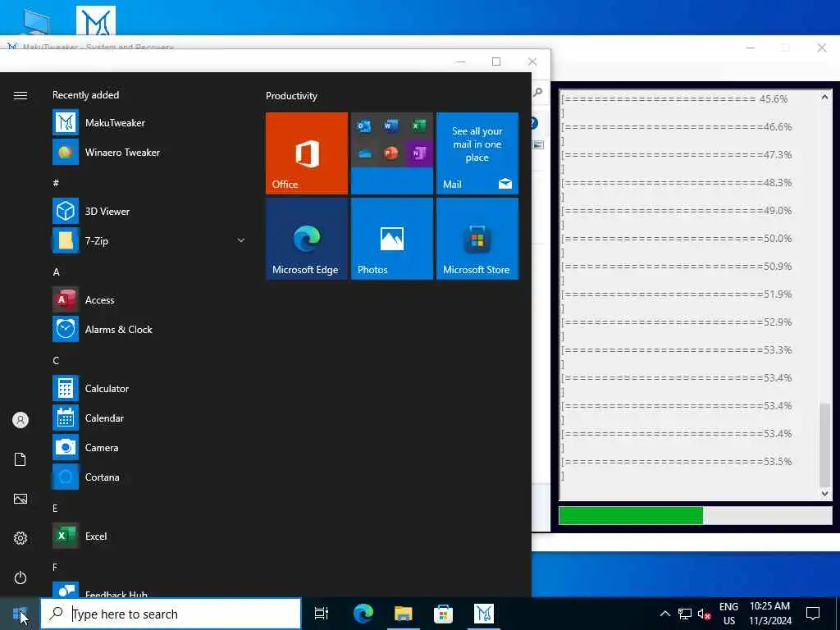Open the Microsoft Store tile
Viewport: 840px width, 630px height.
477,239
